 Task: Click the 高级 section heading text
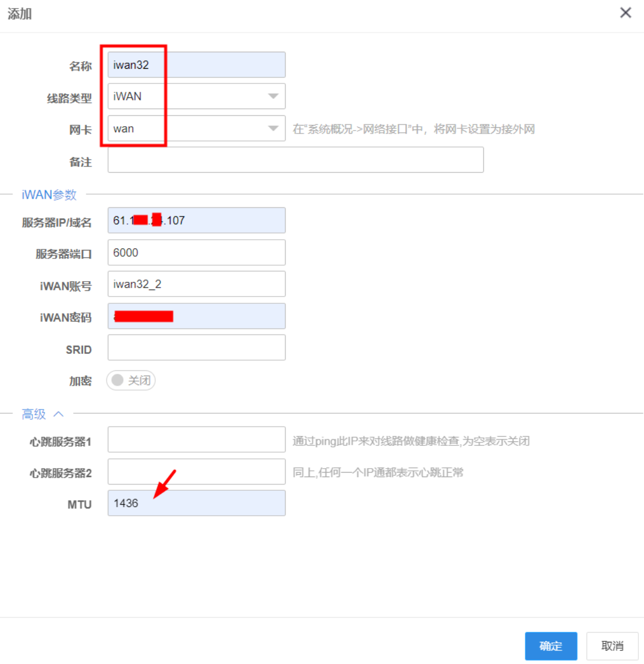(x=34, y=414)
